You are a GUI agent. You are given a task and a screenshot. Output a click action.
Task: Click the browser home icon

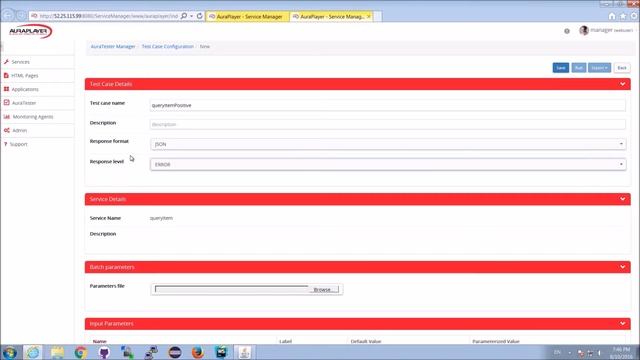pyautogui.click(x=611, y=16)
